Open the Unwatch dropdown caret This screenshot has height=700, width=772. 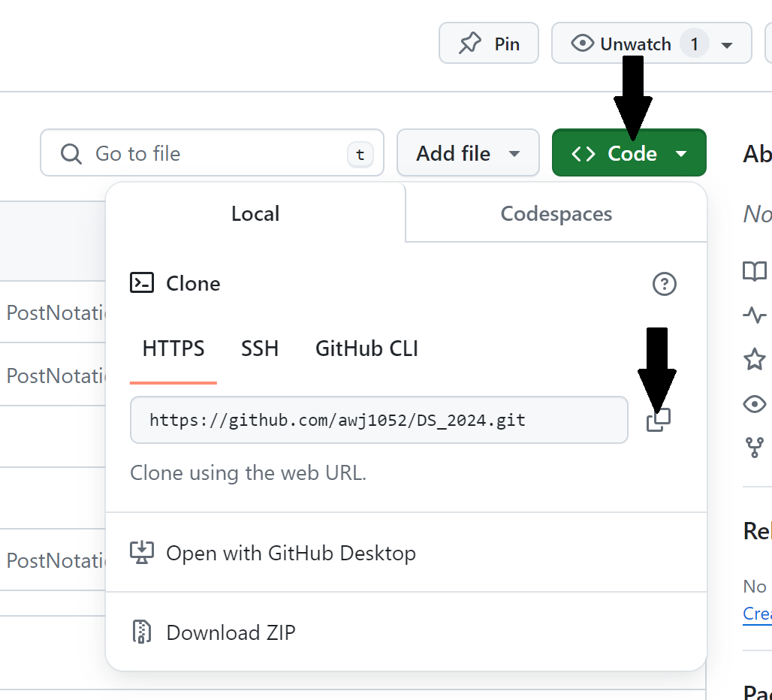[727, 45]
